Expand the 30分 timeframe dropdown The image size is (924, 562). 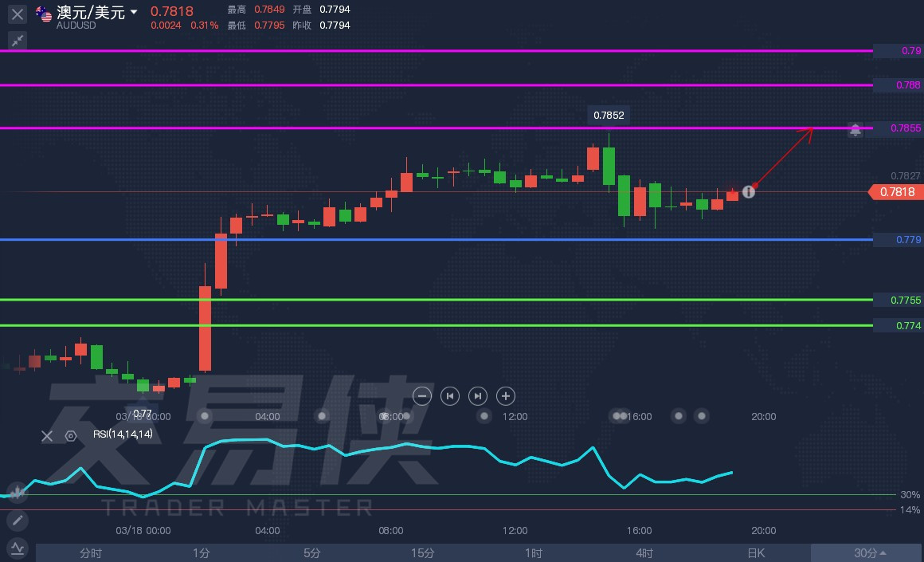click(x=867, y=553)
